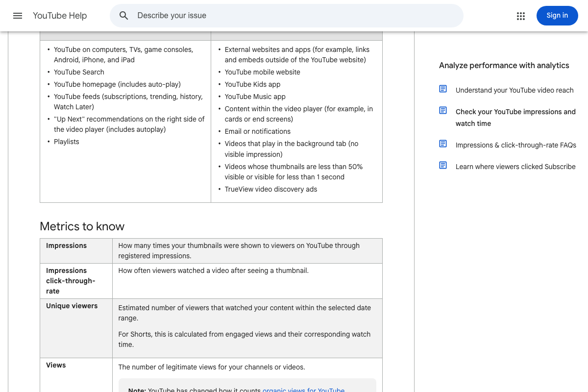
Task: Follow the organic views for YouTube link
Action: [x=303, y=390]
